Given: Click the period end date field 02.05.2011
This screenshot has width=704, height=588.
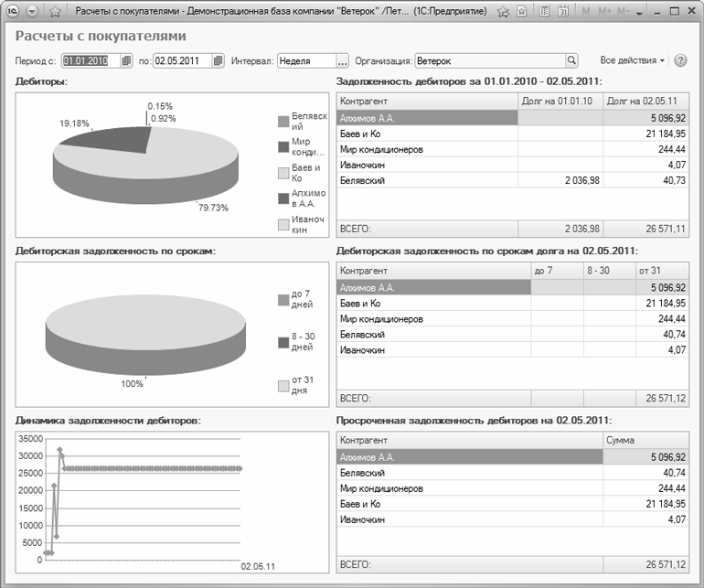Looking at the screenshot, I should tap(182, 60).
